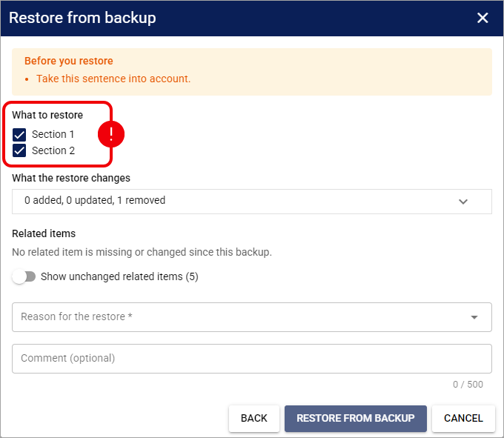Click the 'Restore from backup' dialog title
The width and height of the screenshot is (504, 438).
pos(82,18)
